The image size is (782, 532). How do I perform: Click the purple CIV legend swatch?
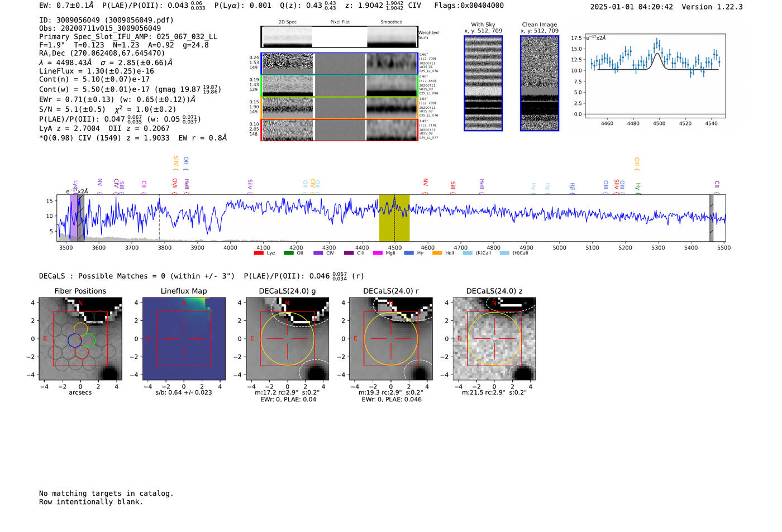(x=318, y=253)
